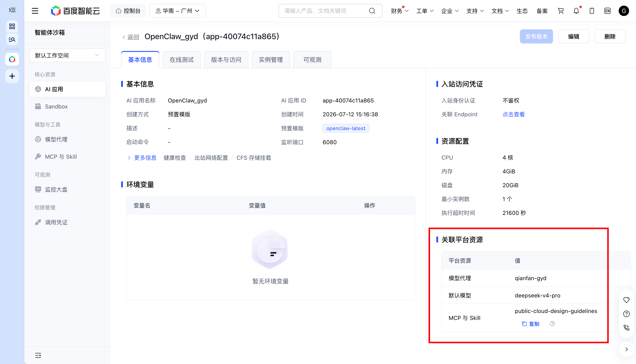Click the hamburger menu icon
Viewport: 636px width, 364px height.
click(35, 11)
